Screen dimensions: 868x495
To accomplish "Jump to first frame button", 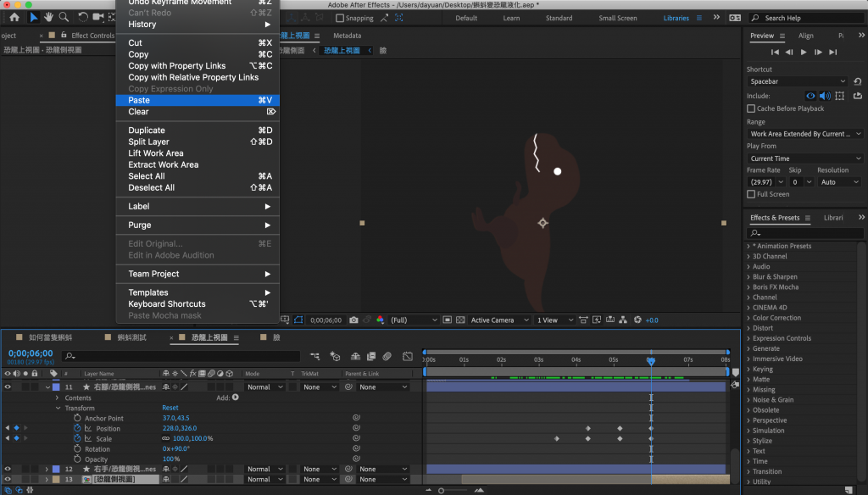I will click(775, 52).
